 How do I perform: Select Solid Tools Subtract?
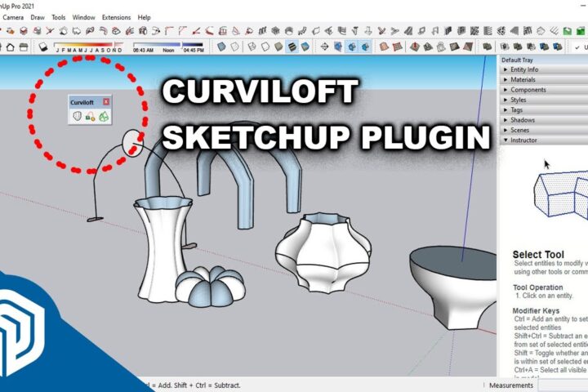pyautogui.click(x=531, y=47)
